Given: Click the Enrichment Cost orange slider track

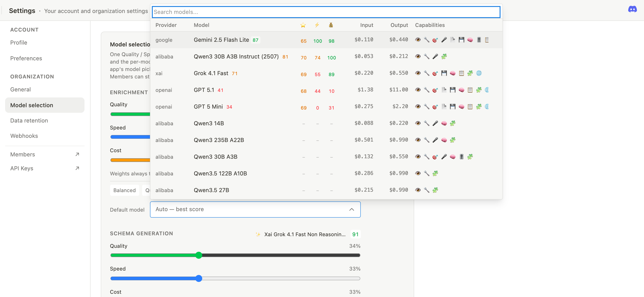Looking at the screenshot, I should pyautogui.click(x=130, y=160).
